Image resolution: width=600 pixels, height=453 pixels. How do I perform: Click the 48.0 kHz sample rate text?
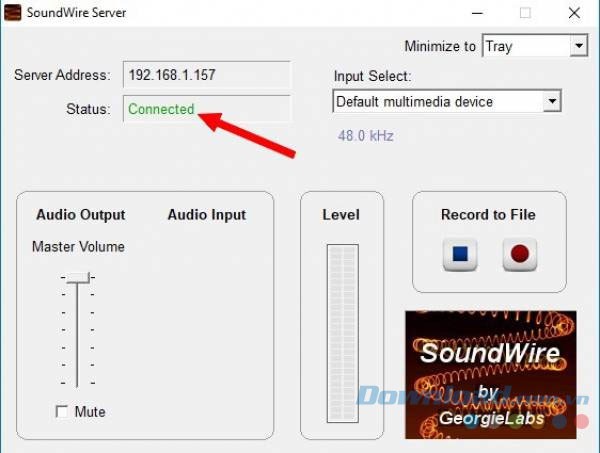click(365, 136)
